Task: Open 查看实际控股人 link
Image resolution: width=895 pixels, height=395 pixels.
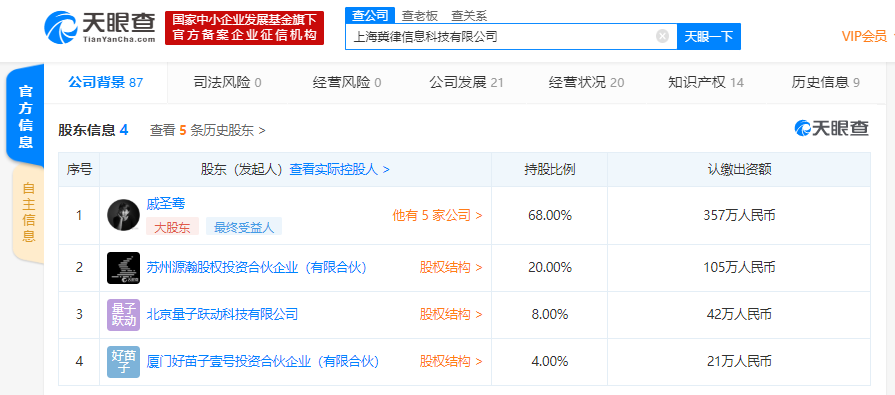Action: (x=340, y=170)
